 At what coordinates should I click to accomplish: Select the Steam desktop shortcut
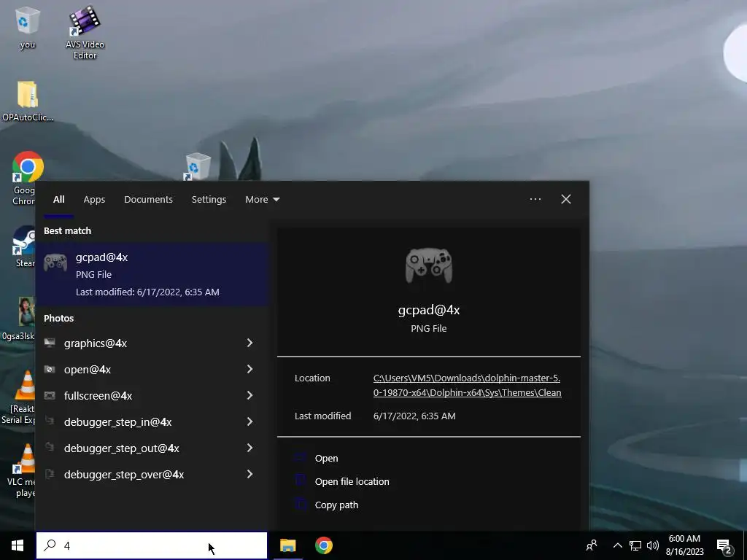[x=25, y=246]
